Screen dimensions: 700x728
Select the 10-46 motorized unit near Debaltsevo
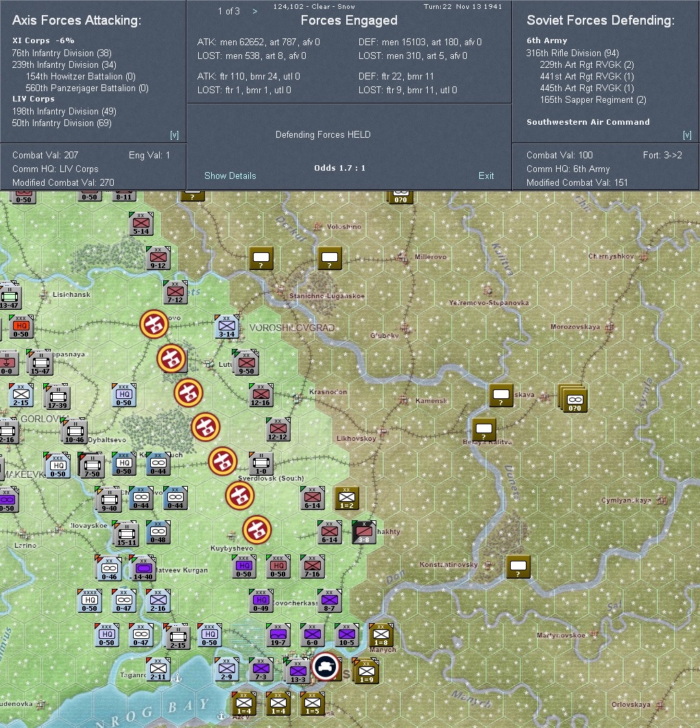[x=75, y=432]
